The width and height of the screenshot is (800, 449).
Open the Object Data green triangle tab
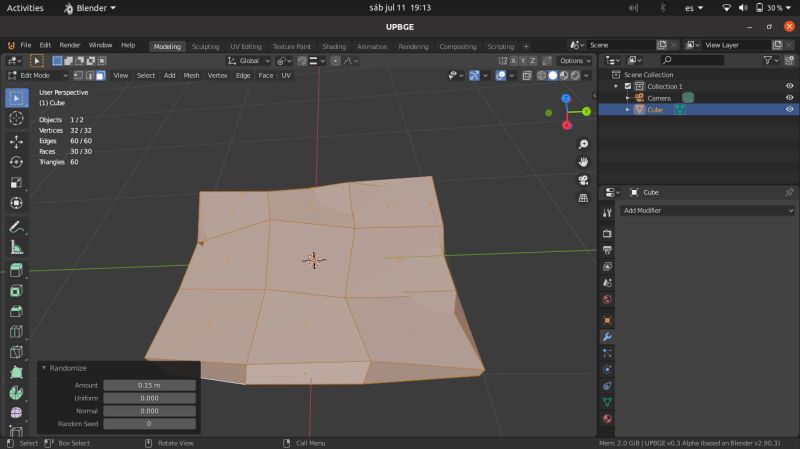pyautogui.click(x=607, y=402)
